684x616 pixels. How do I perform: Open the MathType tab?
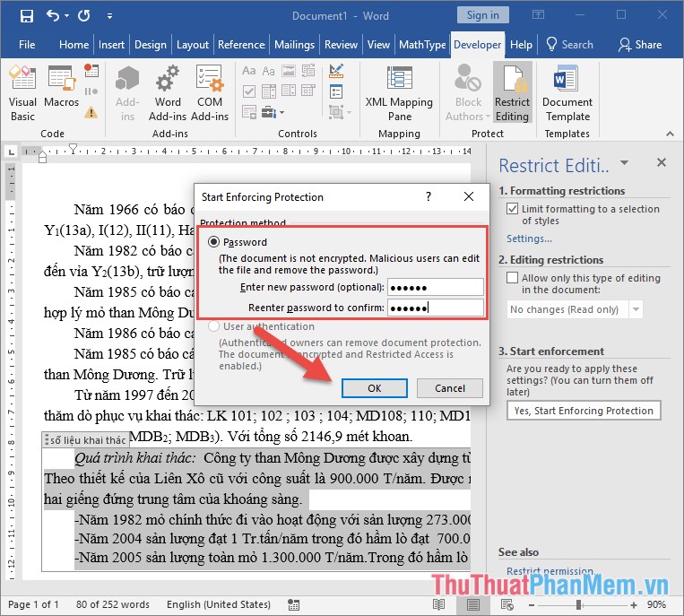pyautogui.click(x=422, y=45)
